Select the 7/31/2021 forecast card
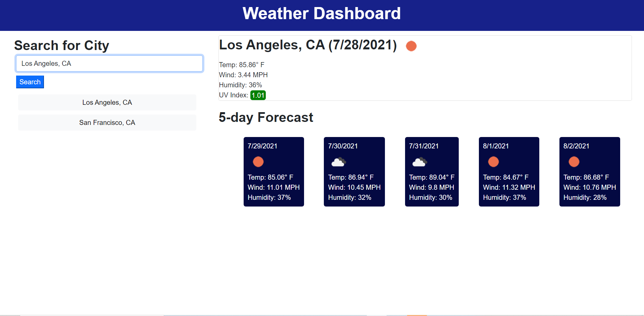This screenshot has width=644, height=316. click(432, 172)
